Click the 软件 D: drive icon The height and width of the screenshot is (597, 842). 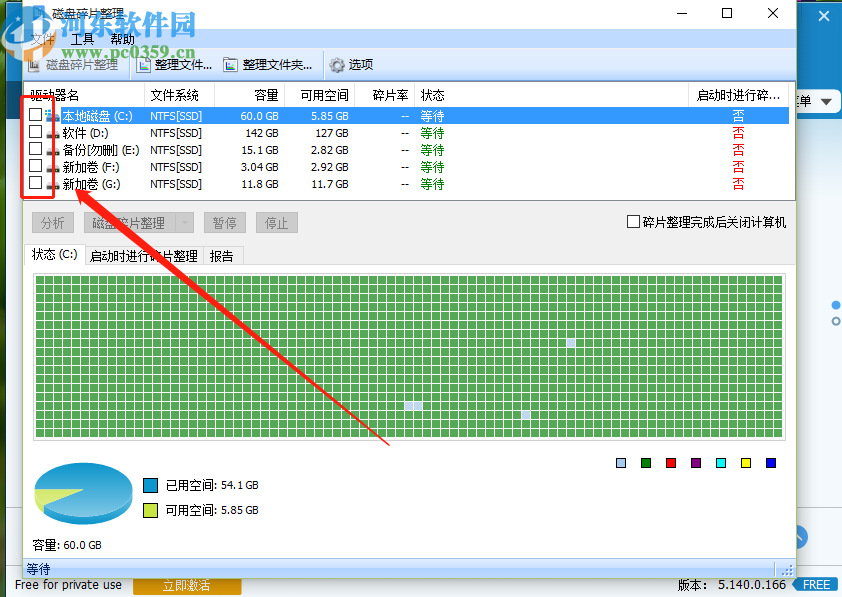(52, 133)
